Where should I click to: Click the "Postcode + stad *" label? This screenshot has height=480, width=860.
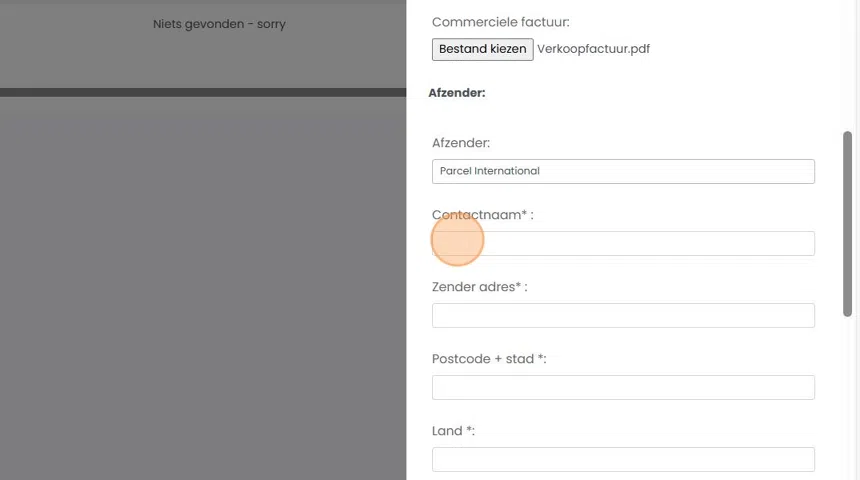489,359
